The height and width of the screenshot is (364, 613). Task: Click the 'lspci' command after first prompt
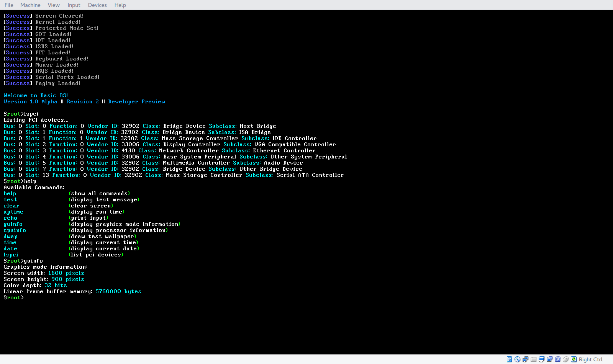pos(31,114)
